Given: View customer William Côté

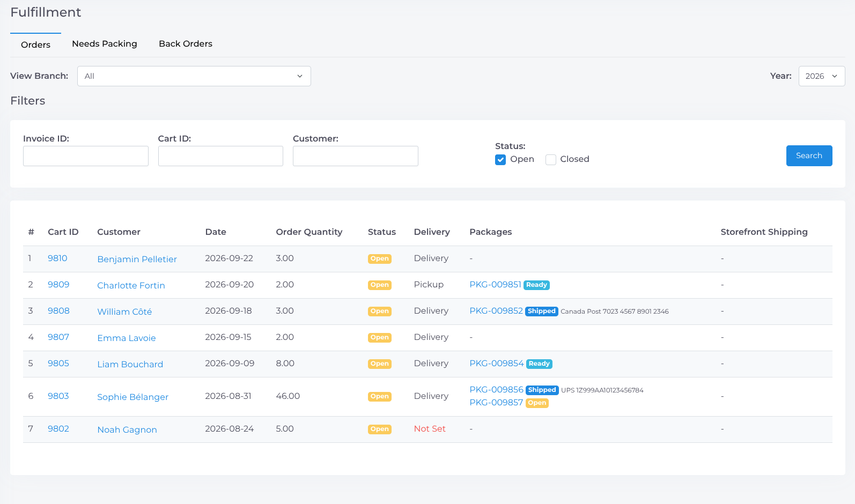Looking at the screenshot, I should [x=124, y=312].
